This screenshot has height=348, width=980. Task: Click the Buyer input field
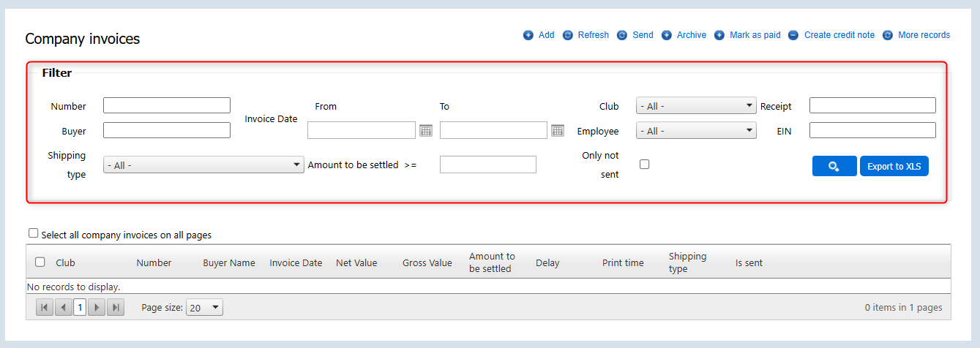[x=167, y=130]
